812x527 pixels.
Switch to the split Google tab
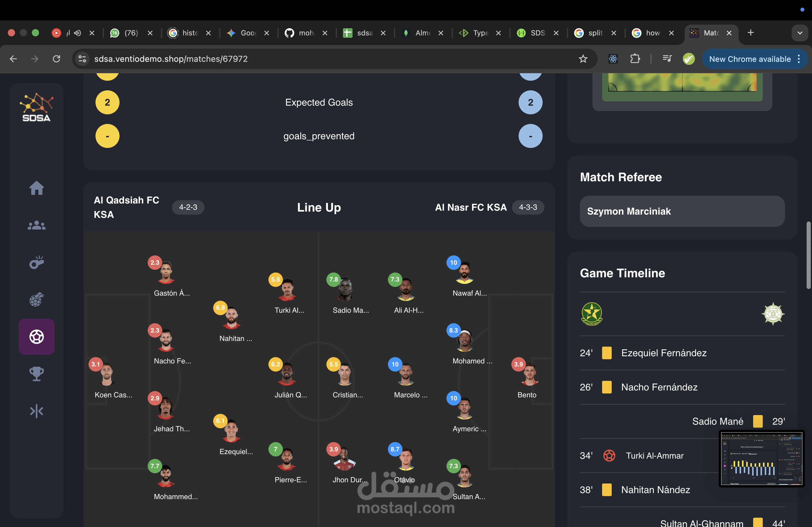click(590, 33)
